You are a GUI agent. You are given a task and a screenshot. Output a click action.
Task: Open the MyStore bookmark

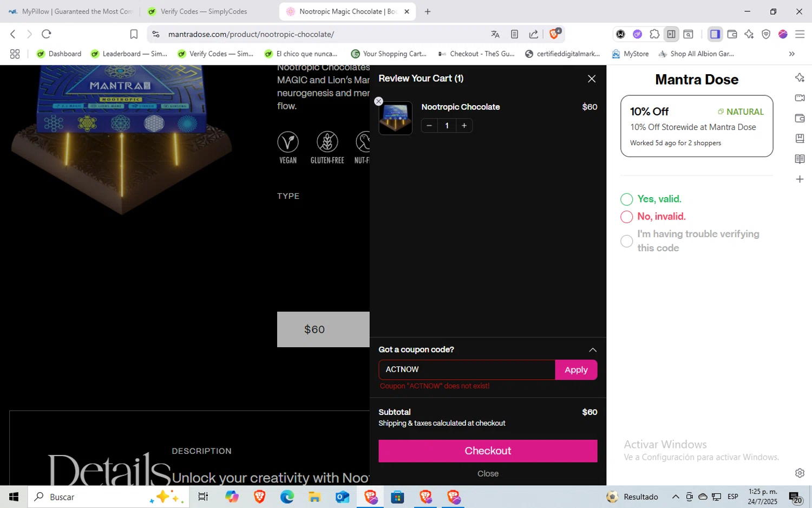tap(630, 54)
